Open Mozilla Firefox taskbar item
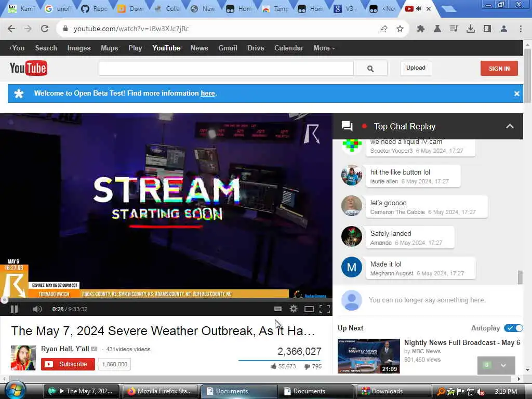 click(x=161, y=391)
